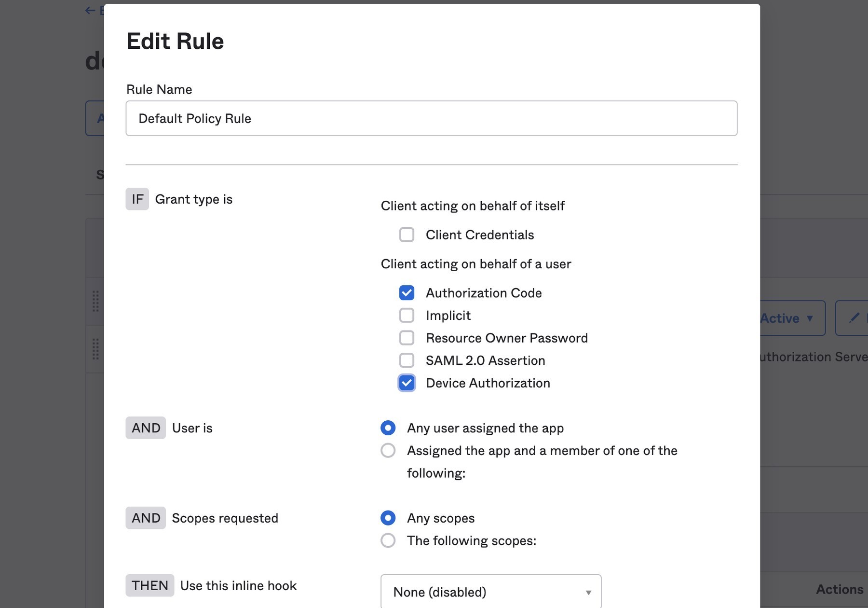Image resolution: width=868 pixels, height=608 pixels.
Task: Choose 'Assigned the app and a member' option
Action: point(388,451)
